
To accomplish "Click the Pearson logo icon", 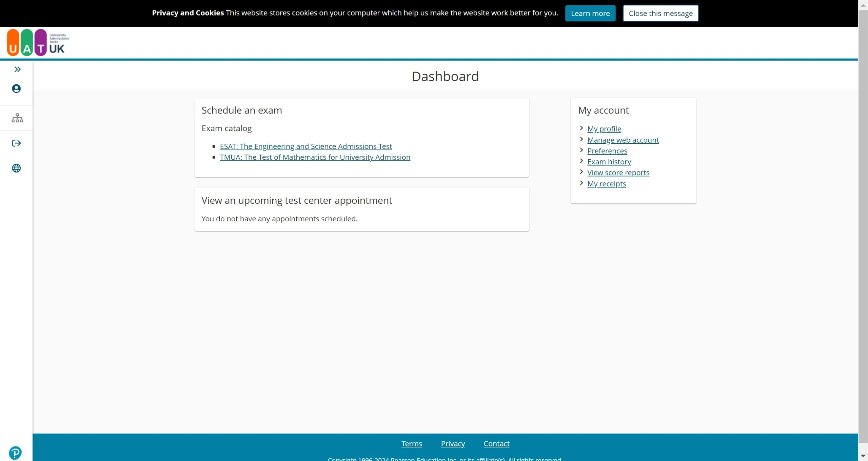I will pyautogui.click(x=15, y=453).
